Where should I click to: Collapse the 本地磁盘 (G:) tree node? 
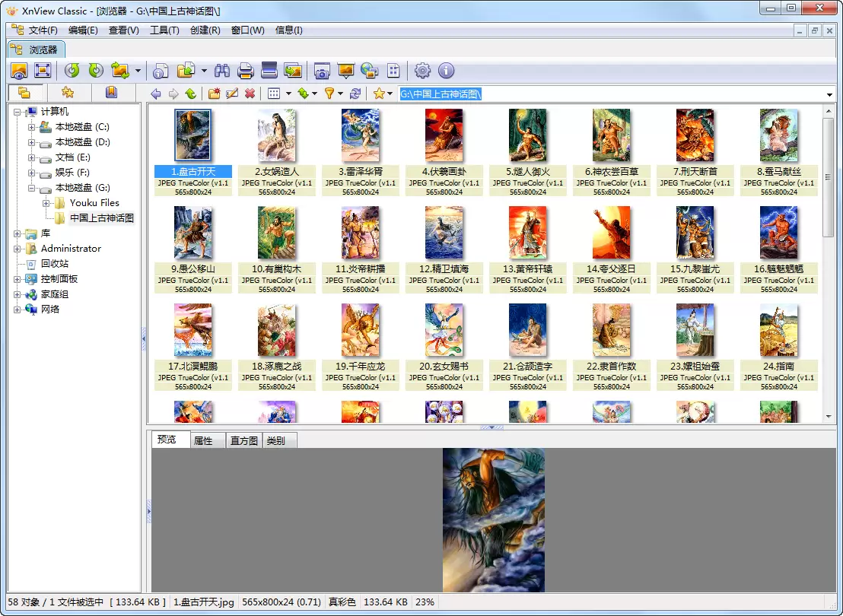click(x=31, y=188)
